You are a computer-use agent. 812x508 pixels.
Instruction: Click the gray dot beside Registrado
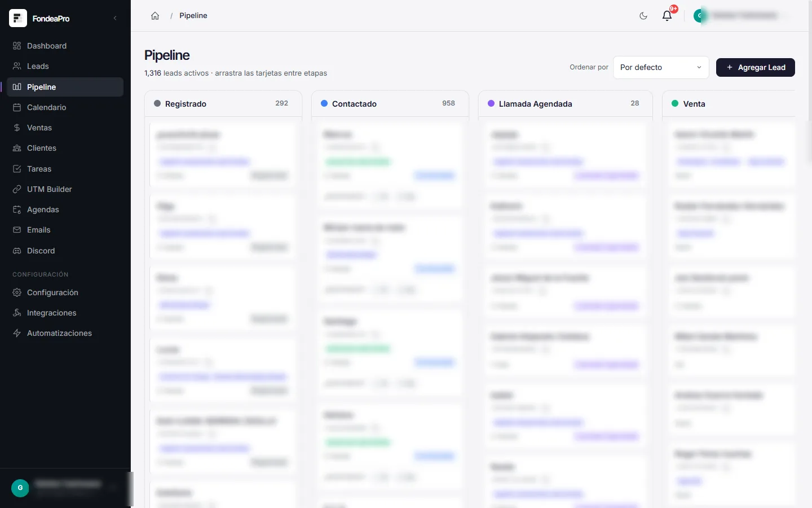[157, 104]
